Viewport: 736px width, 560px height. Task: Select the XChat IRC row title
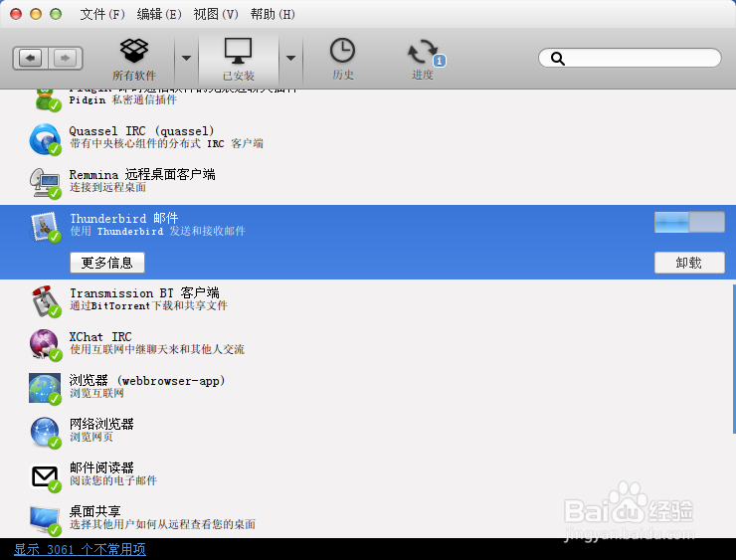click(100, 337)
